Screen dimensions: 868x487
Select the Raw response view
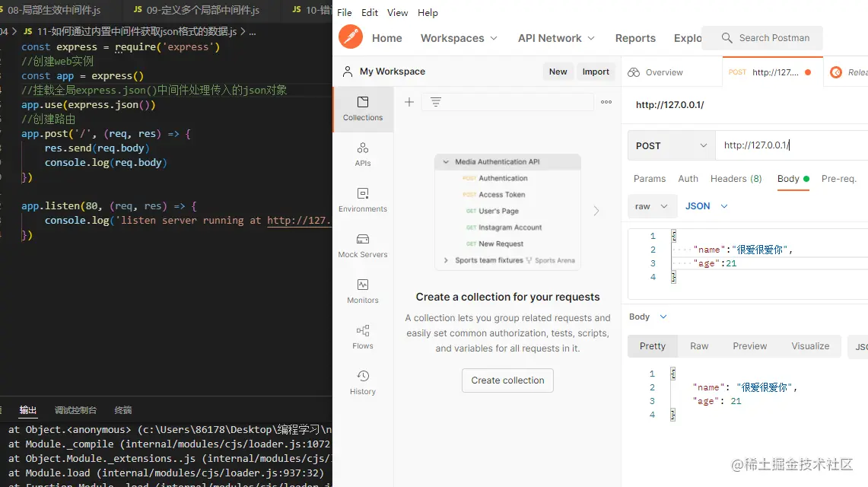tap(699, 346)
